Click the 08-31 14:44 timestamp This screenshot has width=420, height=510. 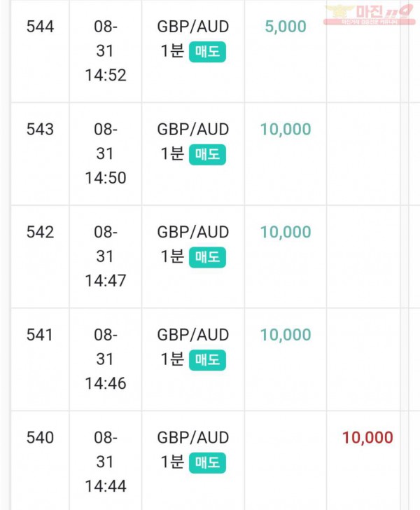coord(105,462)
